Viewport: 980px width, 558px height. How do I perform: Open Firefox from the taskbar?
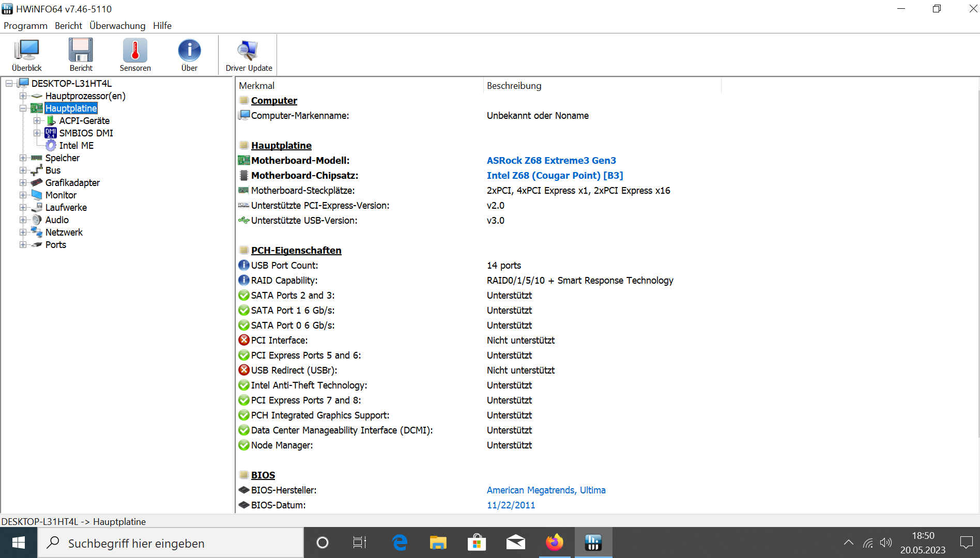(555, 542)
